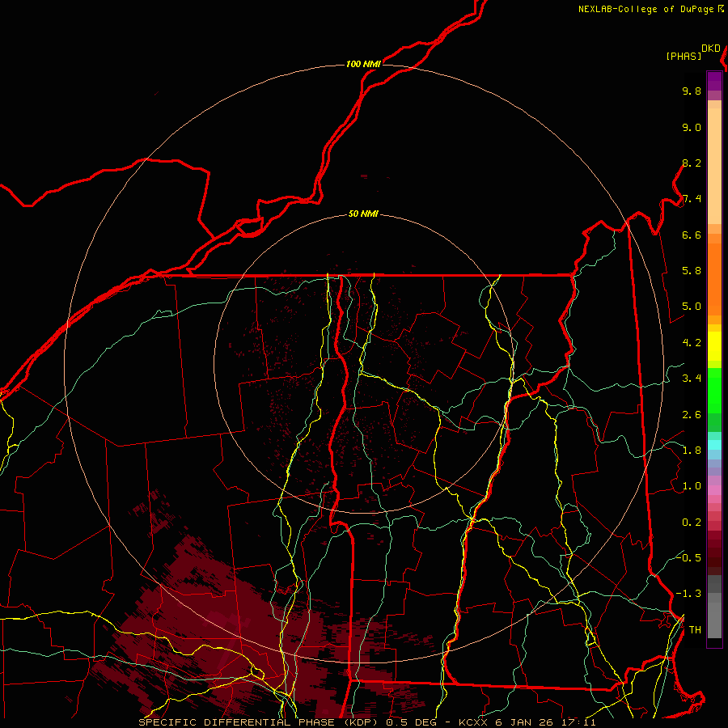Click the 1.0 value on the color scale
The width and height of the screenshot is (728, 728).
pos(692,486)
